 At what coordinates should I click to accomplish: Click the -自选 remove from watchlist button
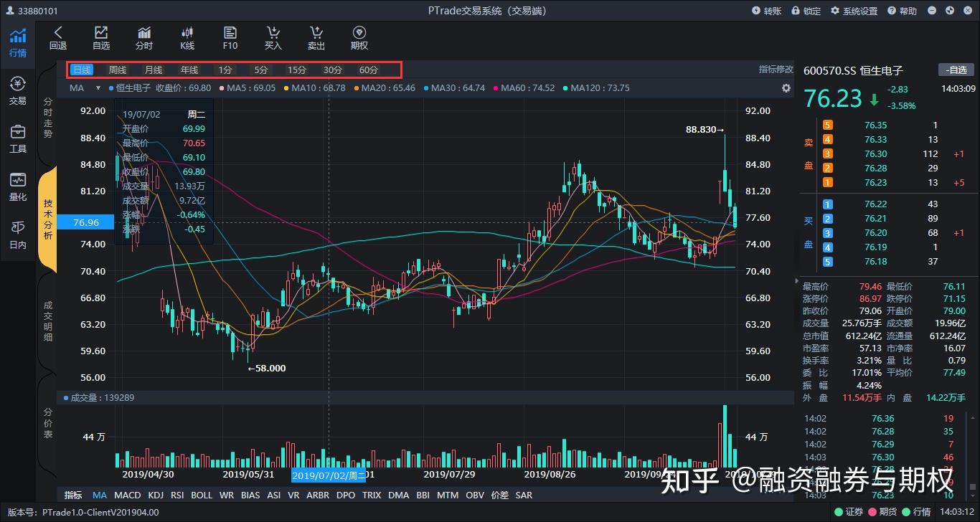pos(956,70)
